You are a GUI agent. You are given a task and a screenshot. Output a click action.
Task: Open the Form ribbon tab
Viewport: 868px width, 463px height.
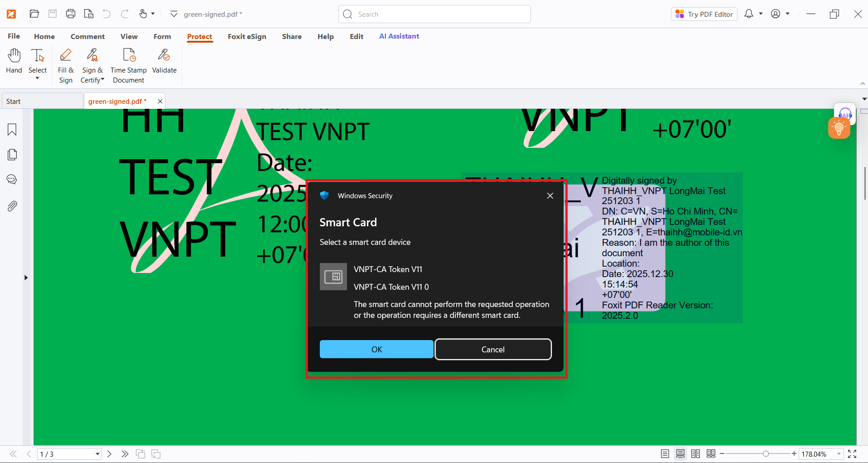point(162,36)
